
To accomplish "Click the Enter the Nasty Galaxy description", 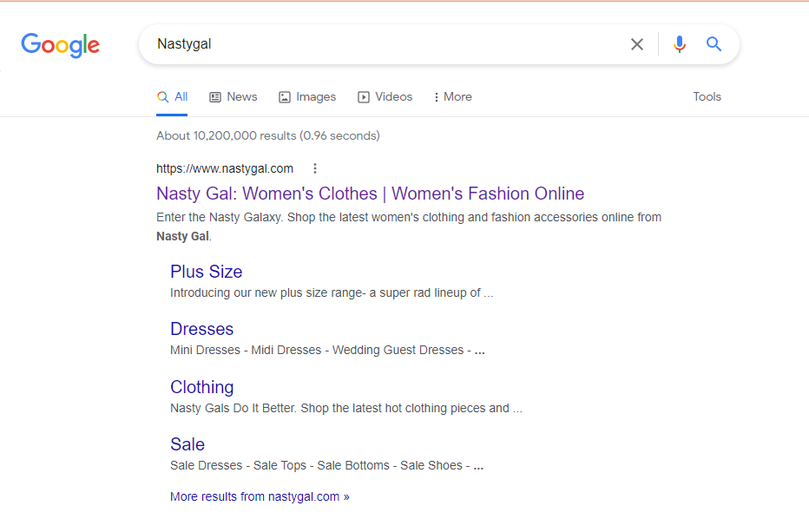I will [x=409, y=227].
